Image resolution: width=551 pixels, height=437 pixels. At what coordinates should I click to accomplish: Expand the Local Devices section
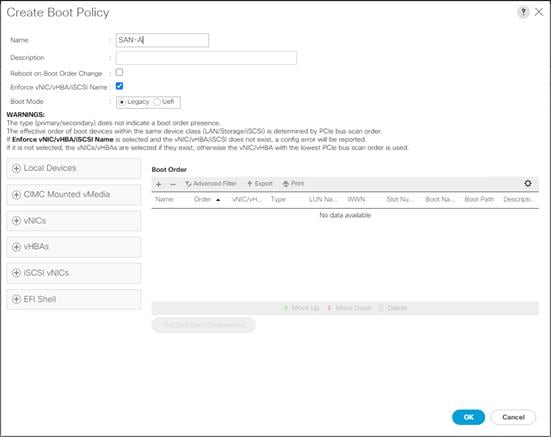(x=74, y=168)
